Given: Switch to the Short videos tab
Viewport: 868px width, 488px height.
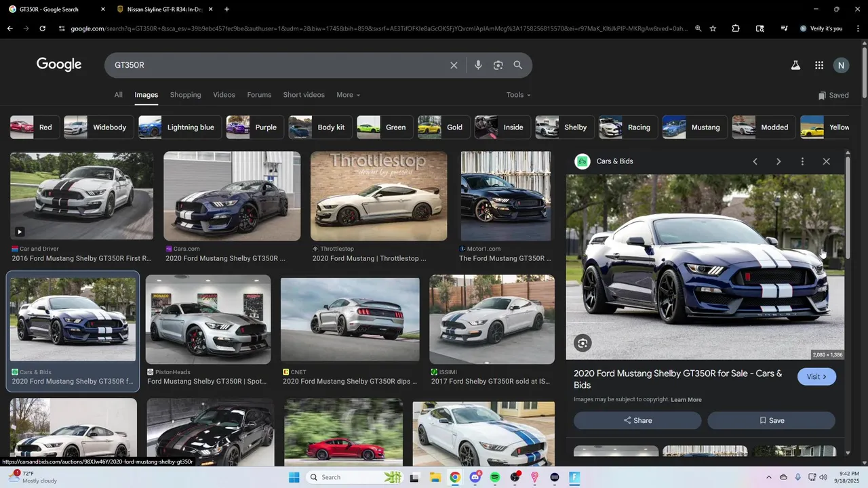Looking at the screenshot, I should (304, 95).
